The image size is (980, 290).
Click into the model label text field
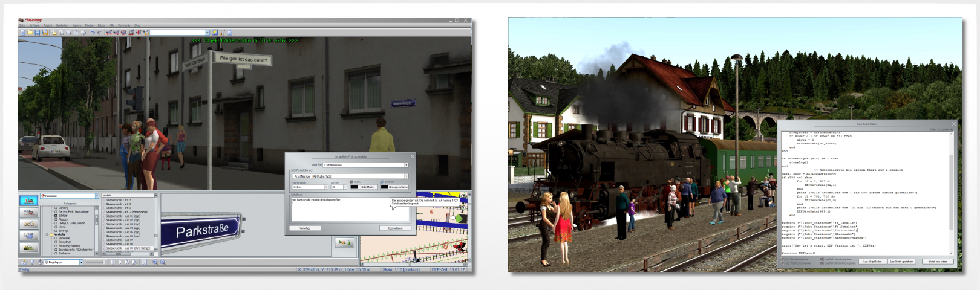pyautogui.click(x=350, y=209)
